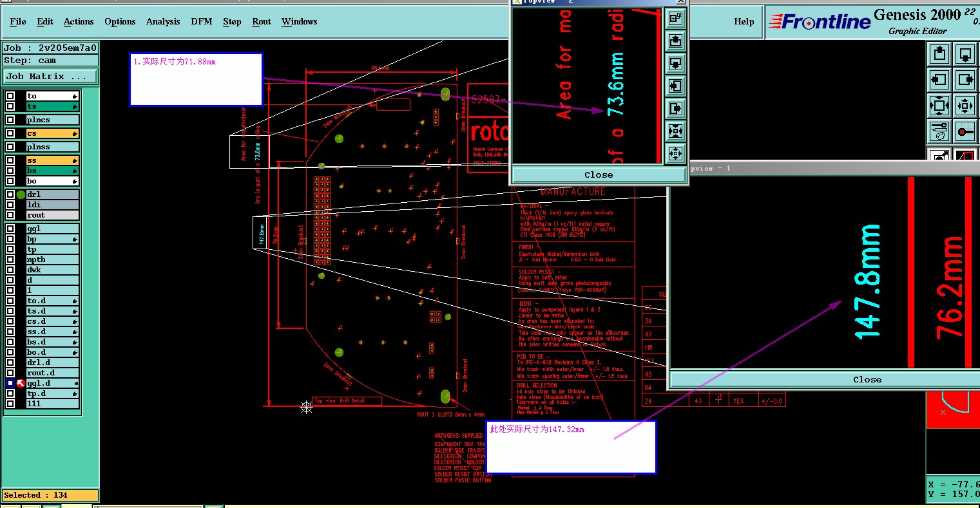
Task: Toggle display checkbox for layer 111
Action: click(x=10, y=404)
